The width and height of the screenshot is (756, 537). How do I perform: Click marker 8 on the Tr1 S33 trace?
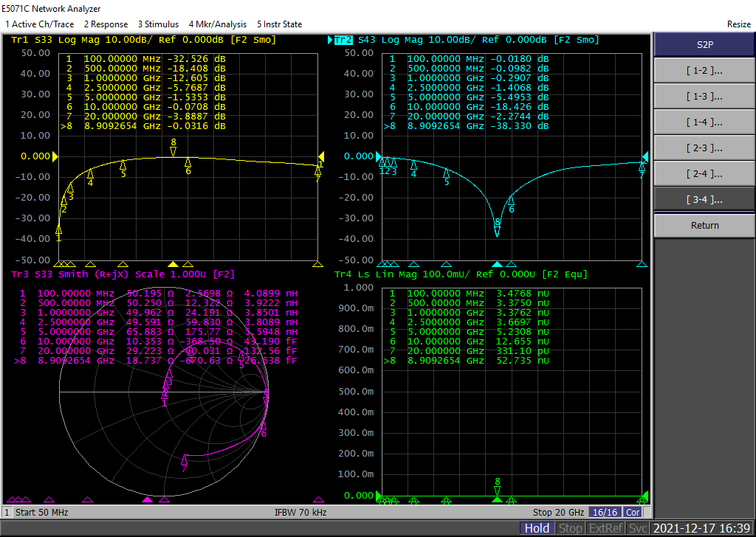(x=173, y=150)
